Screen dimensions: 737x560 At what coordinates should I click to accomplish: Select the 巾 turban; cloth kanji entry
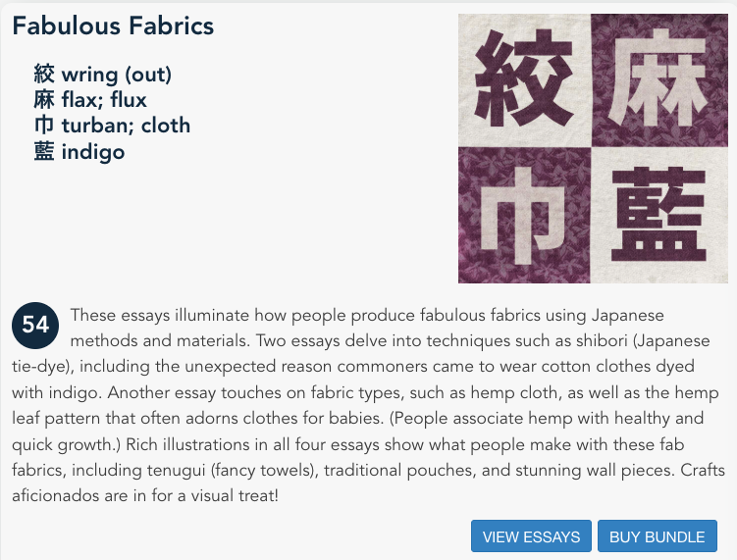coord(112,126)
